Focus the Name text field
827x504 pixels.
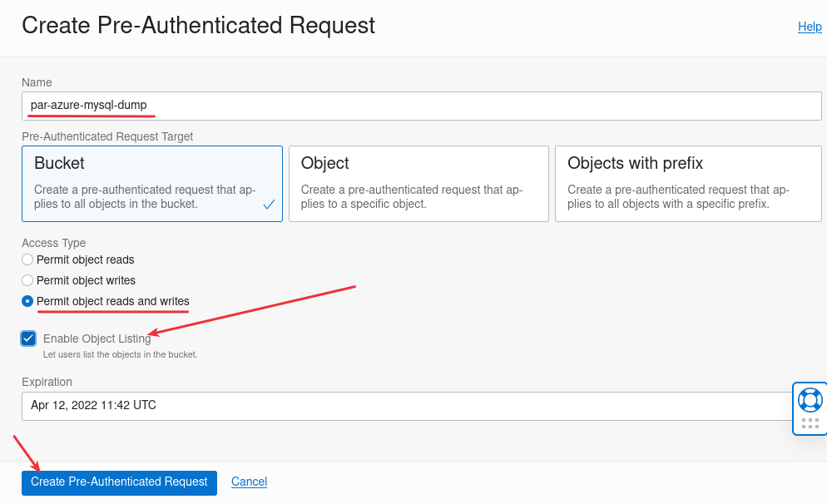[x=421, y=106]
